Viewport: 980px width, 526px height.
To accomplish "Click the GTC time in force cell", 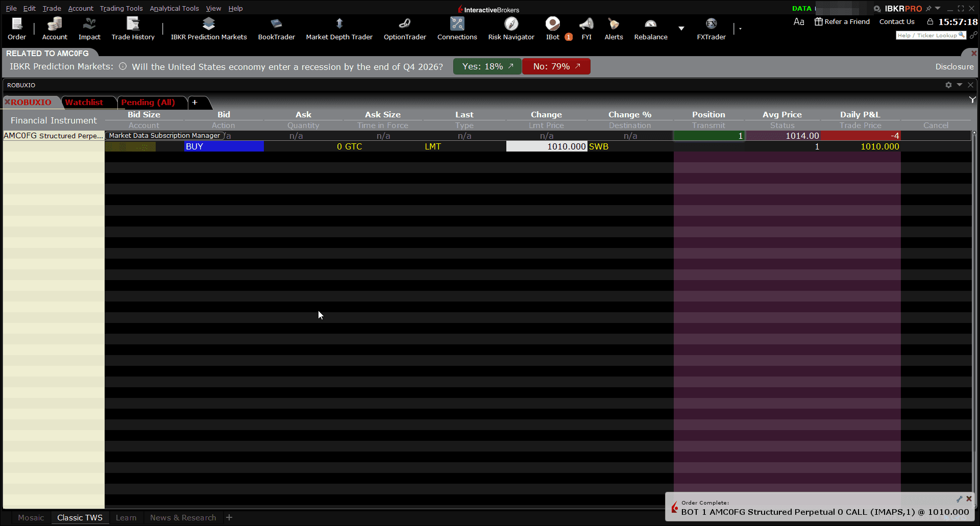I will (x=353, y=146).
